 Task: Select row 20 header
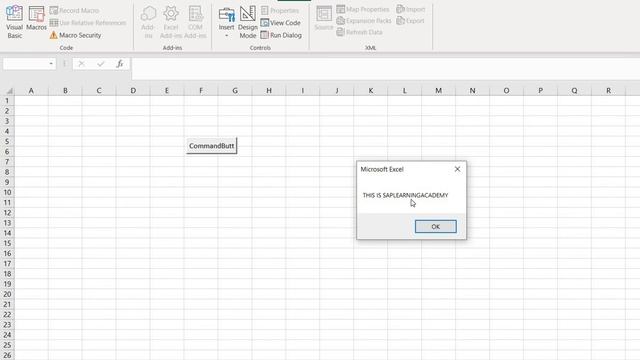[x=7, y=294]
